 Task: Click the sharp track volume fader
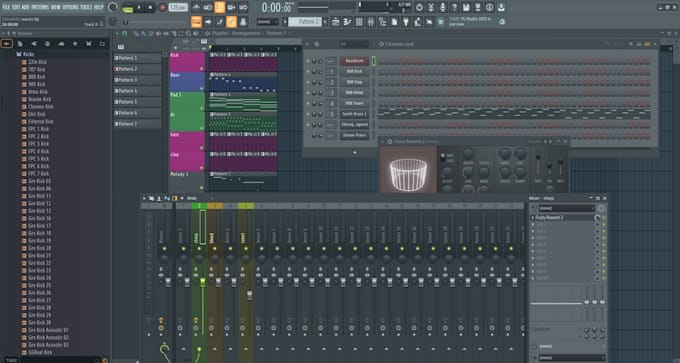tap(203, 282)
